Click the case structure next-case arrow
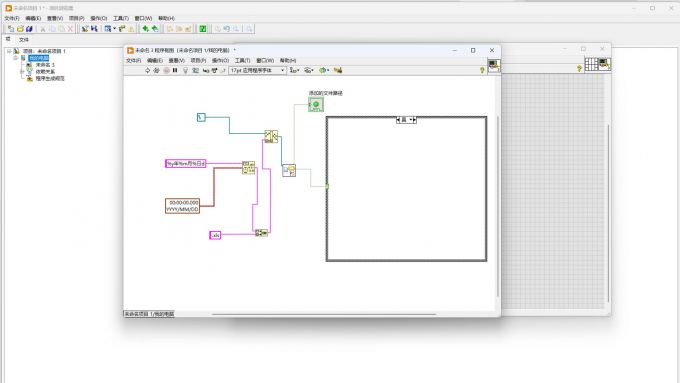 tap(413, 120)
